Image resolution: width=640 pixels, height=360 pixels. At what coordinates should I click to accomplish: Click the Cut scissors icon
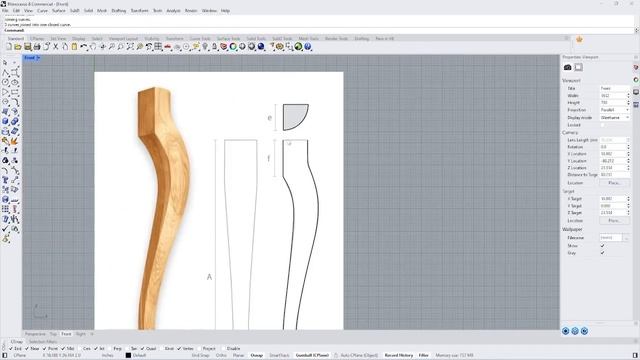[x=56, y=47]
